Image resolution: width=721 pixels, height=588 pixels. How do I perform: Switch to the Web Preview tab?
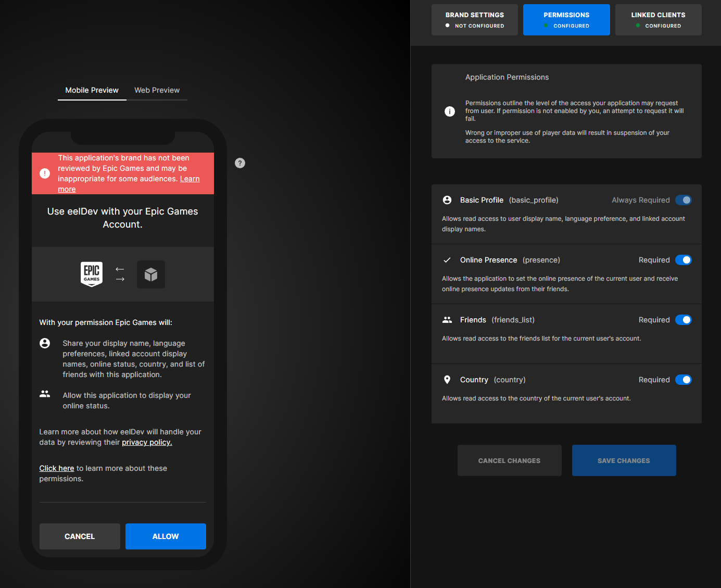click(x=157, y=90)
